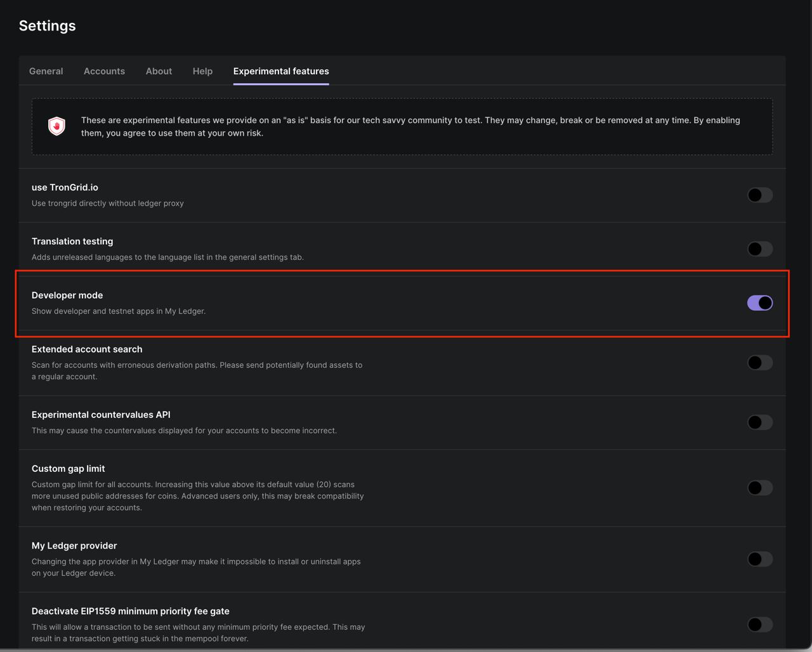Click 'Show developer and testnet apps' description

pos(119,311)
